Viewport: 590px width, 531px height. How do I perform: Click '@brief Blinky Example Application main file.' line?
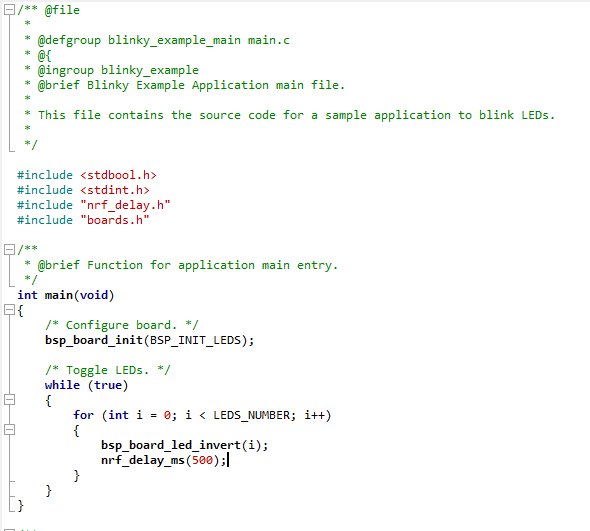point(191,85)
